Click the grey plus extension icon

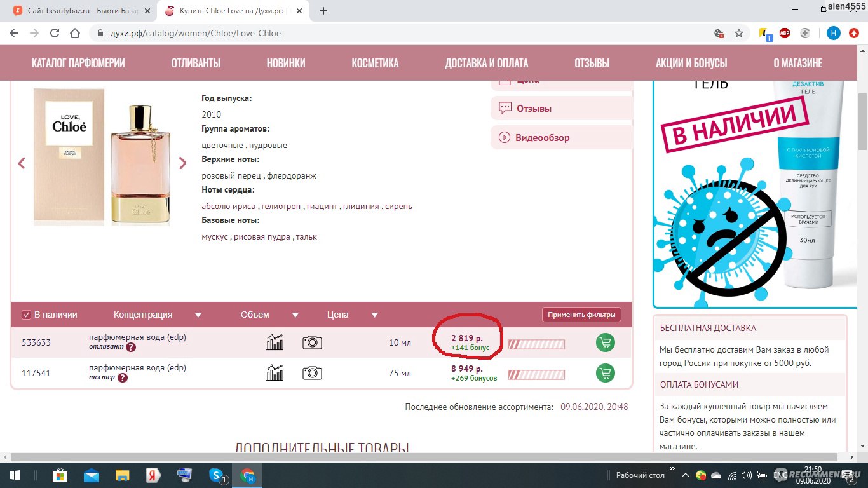click(805, 33)
